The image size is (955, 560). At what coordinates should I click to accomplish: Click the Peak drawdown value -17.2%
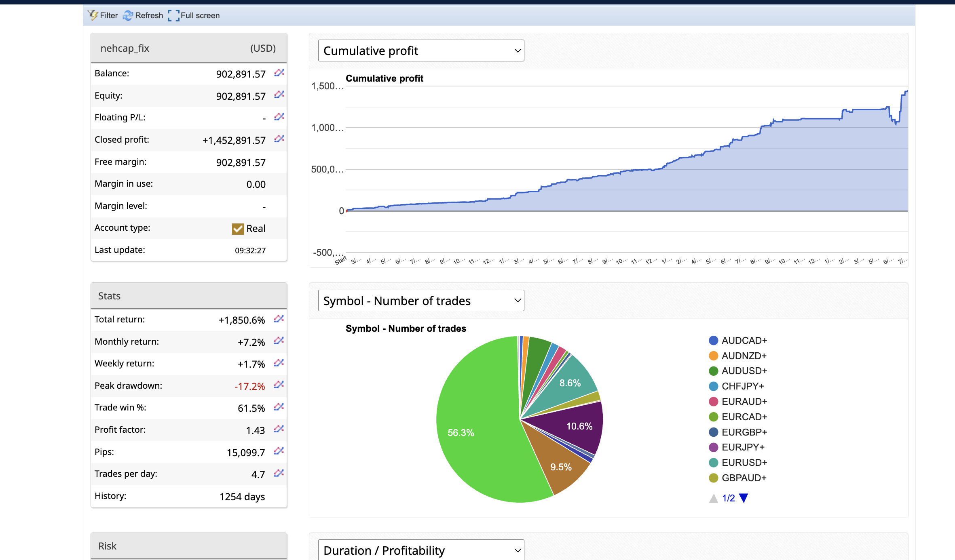[249, 386]
